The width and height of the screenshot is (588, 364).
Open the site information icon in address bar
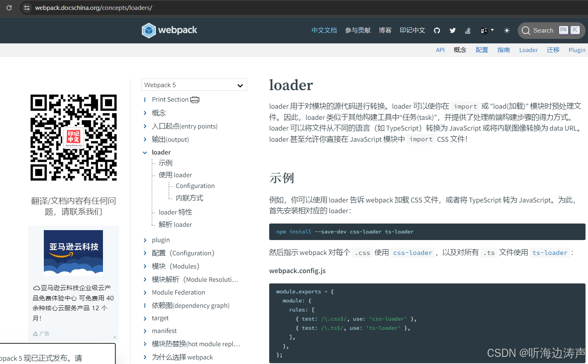[26, 7]
